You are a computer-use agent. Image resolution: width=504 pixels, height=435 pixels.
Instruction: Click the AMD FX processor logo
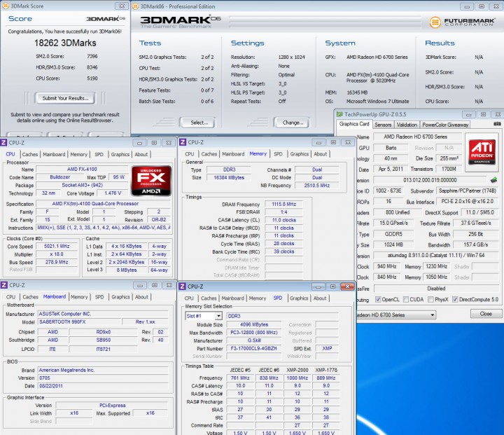click(151, 180)
